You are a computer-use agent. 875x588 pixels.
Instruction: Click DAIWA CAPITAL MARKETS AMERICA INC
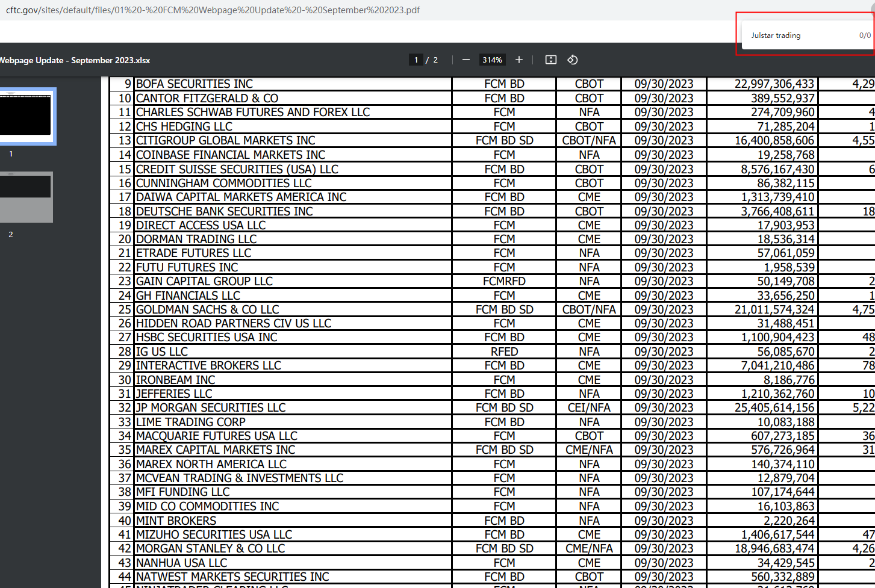241,197
